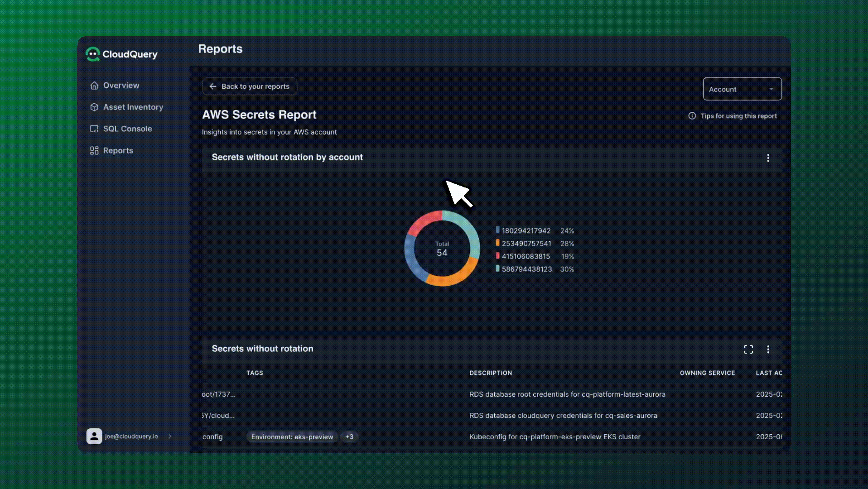Expand the +3 hidden tags badge
Screen dimensions: 868x489
[x=349, y=437]
